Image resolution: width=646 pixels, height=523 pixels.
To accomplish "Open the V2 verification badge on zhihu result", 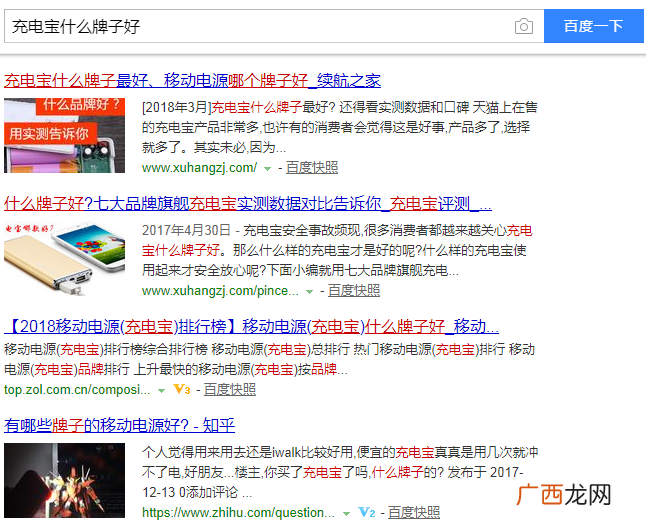I will click(367, 512).
